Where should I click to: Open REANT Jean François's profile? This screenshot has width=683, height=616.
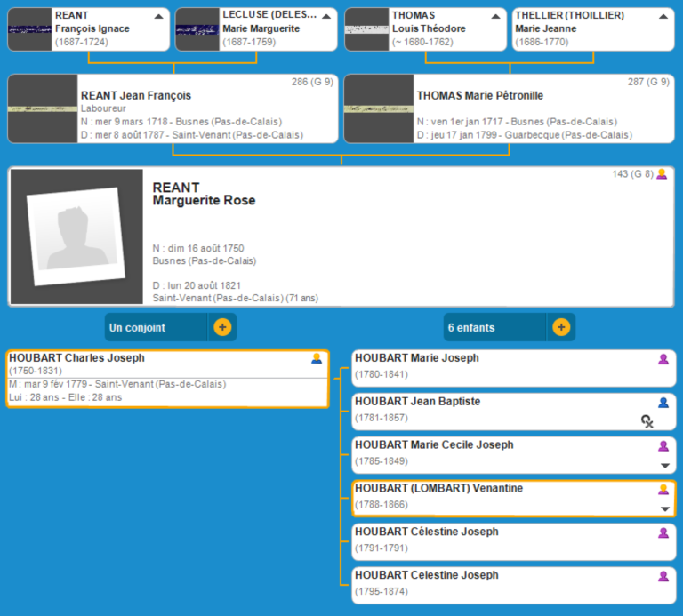pyautogui.click(x=136, y=96)
